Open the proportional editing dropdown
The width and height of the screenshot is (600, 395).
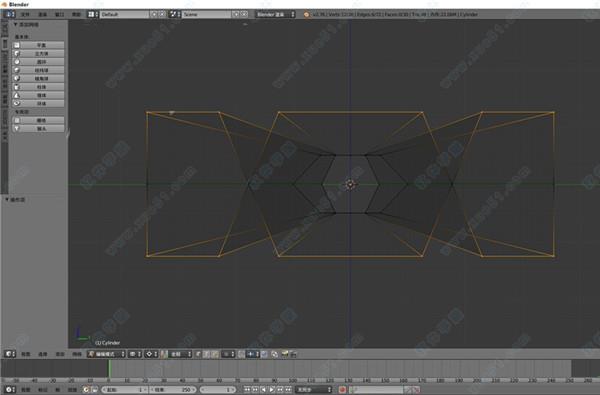pyautogui.click(x=228, y=354)
